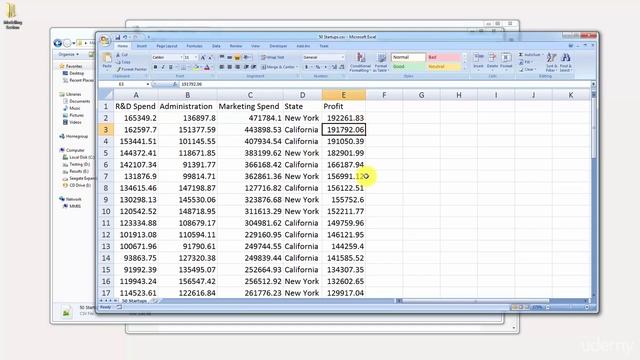
Task: Switch to the Data ribbon tab
Action: coord(216,46)
